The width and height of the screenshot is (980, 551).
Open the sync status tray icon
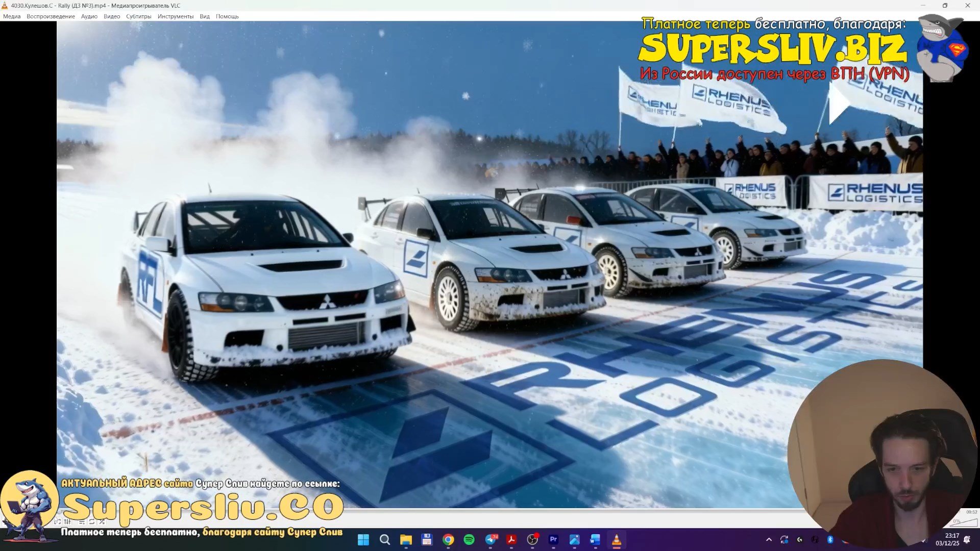point(785,540)
